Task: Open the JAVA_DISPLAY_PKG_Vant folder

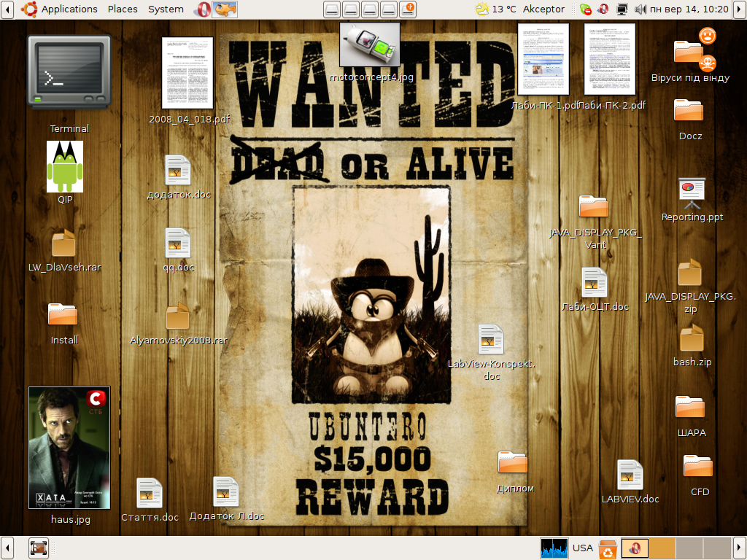Action: (594, 206)
